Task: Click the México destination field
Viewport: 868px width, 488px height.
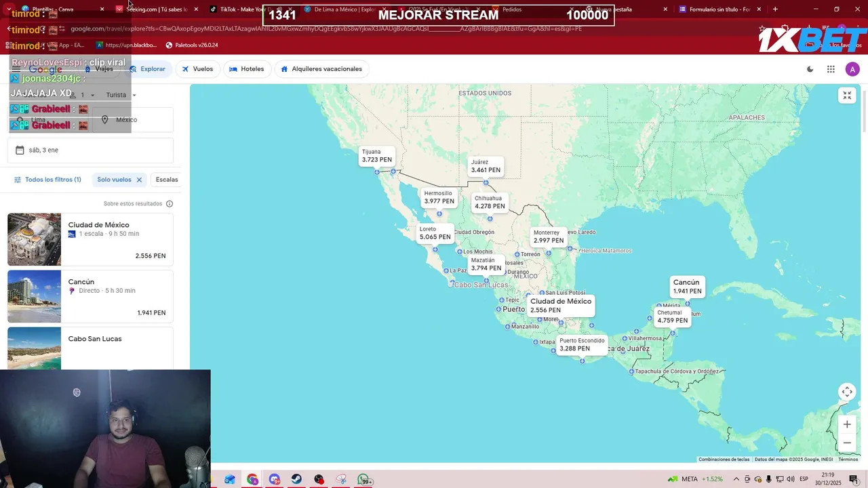Action: click(x=133, y=120)
